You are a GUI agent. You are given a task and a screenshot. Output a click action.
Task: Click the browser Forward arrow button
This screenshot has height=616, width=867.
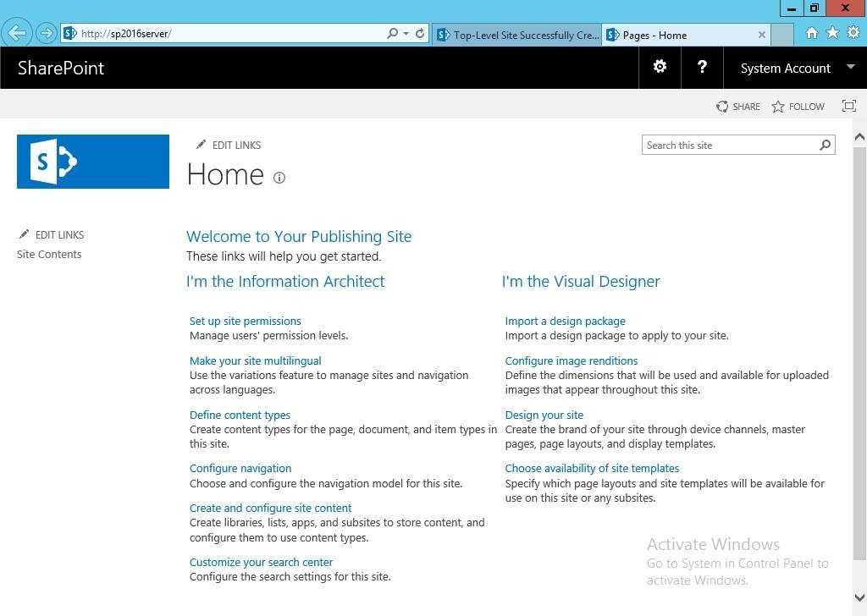[x=47, y=33]
